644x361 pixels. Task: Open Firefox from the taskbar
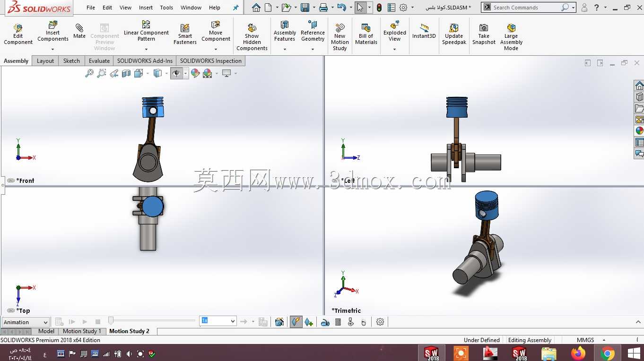(578, 353)
